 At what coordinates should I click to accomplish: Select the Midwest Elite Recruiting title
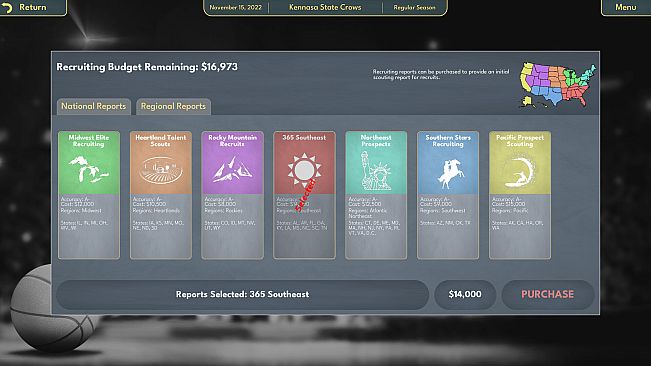point(89,141)
